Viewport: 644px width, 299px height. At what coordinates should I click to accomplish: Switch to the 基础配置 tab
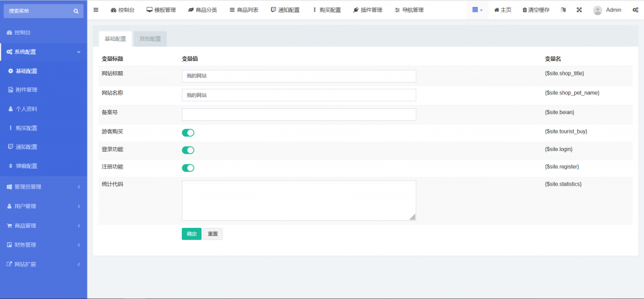pos(116,39)
